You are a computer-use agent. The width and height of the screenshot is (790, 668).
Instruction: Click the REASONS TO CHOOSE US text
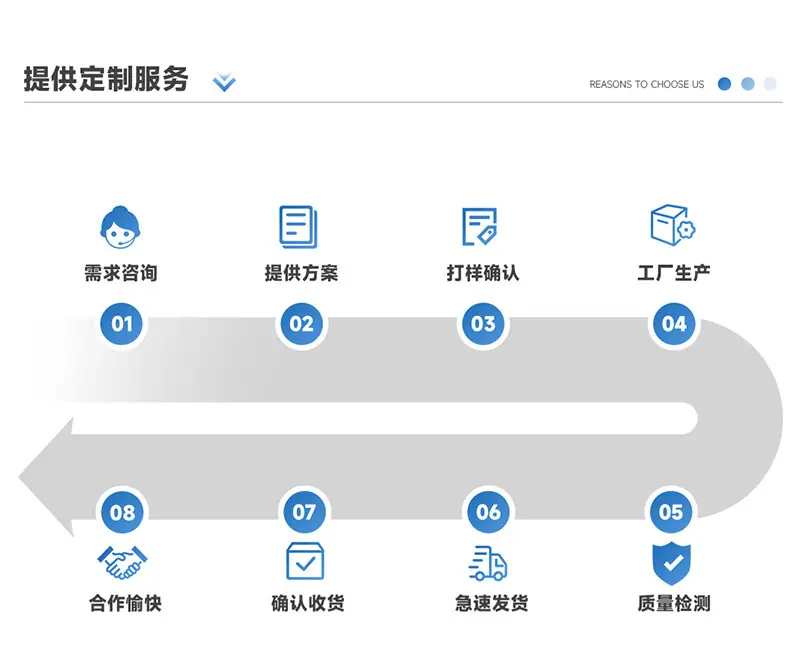[x=647, y=84]
